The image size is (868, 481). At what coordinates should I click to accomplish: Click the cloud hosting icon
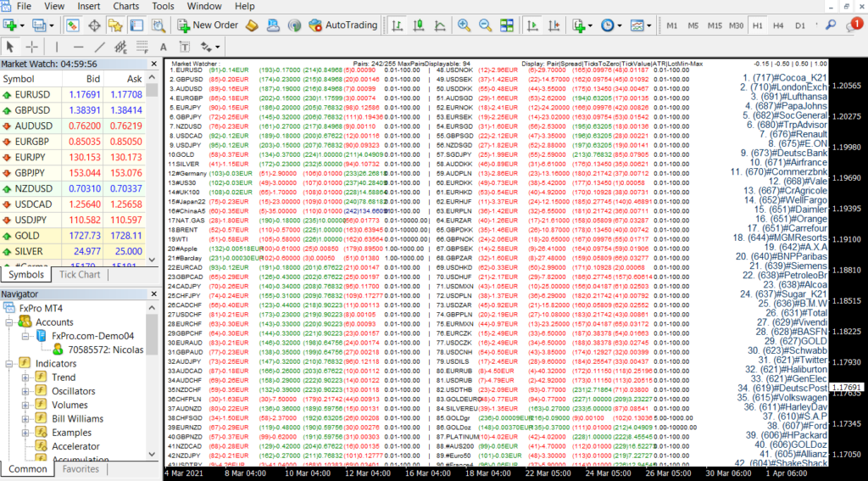click(x=274, y=25)
